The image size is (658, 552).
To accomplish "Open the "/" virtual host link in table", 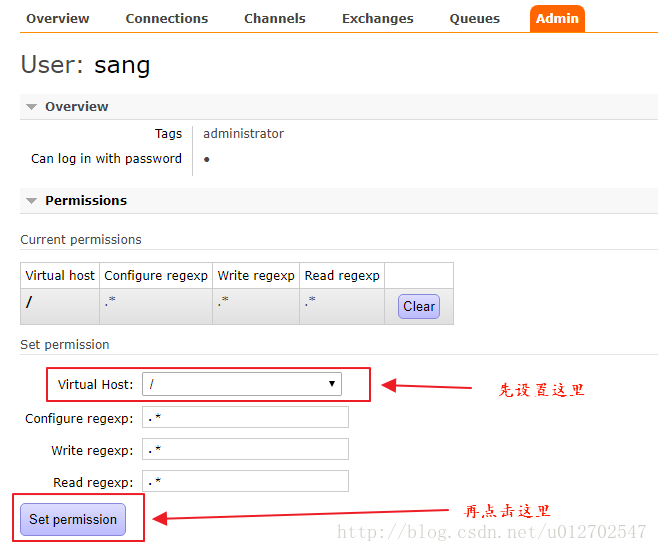I will (x=29, y=303).
